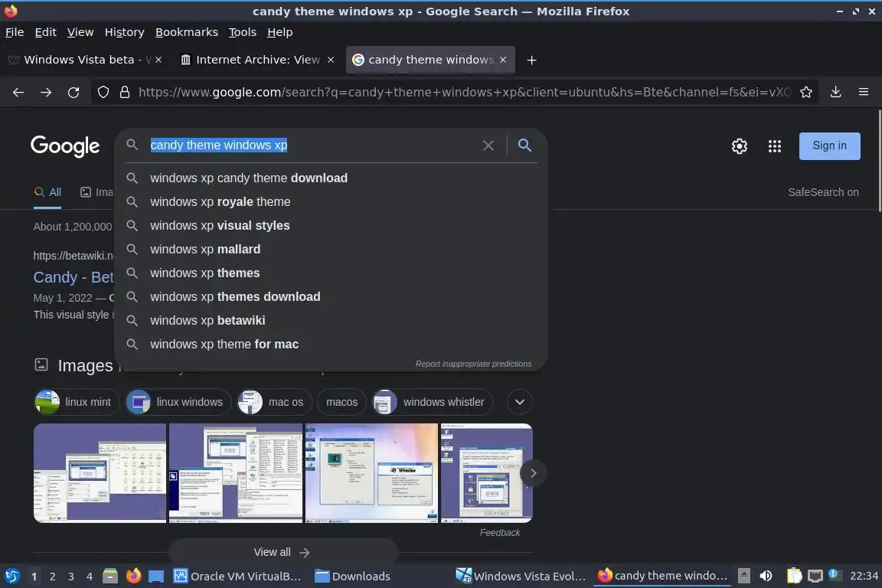Open removable media tray icon
The height and width of the screenshot is (588, 882).
[743, 577]
